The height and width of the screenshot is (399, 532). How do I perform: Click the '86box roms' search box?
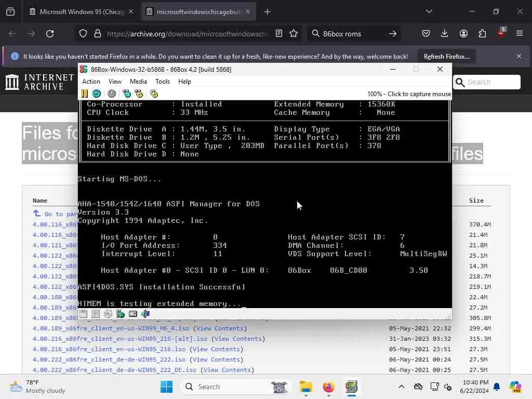[x=353, y=34]
